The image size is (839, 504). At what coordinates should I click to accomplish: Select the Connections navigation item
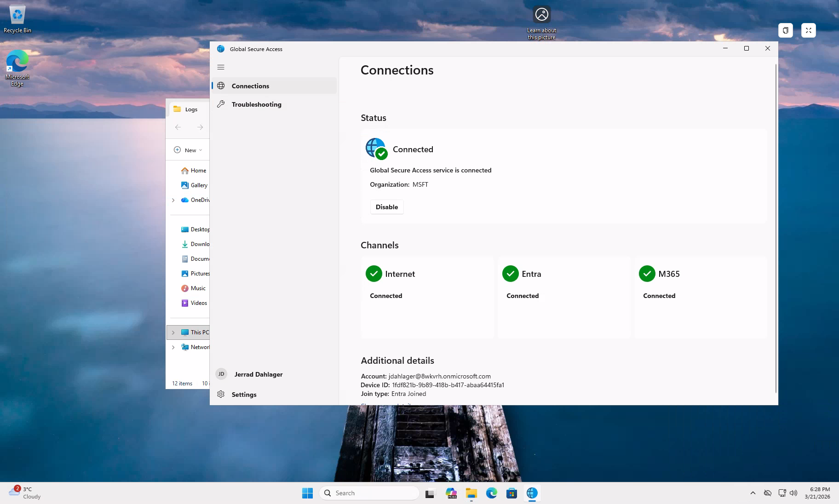pyautogui.click(x=250, y=86)
